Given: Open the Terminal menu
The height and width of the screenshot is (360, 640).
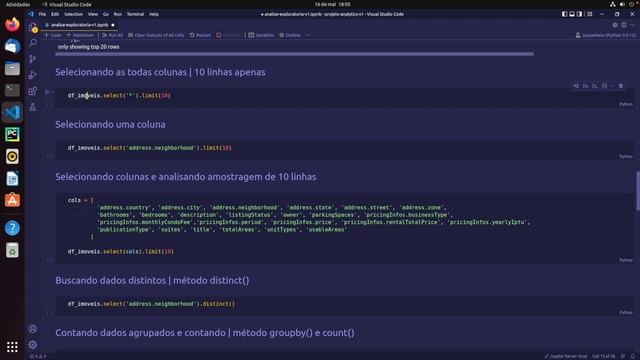Looking at the screenshot, I should click(x=135, y=14).
